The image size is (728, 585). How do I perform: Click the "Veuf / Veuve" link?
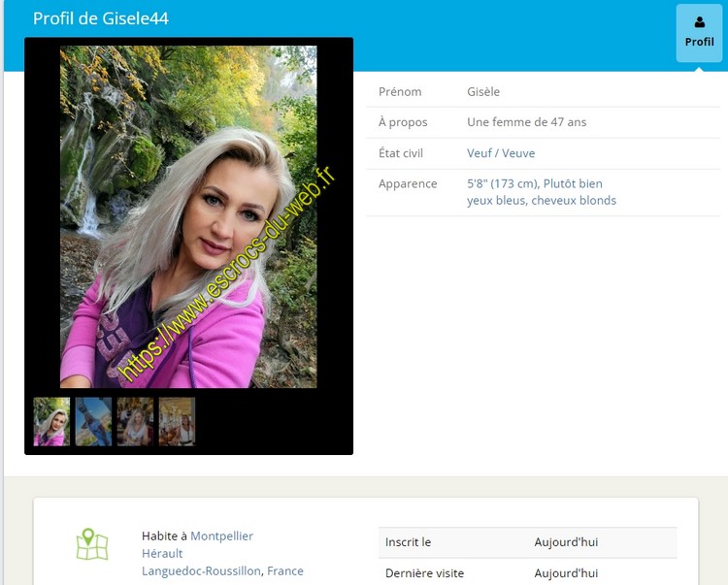500,153
